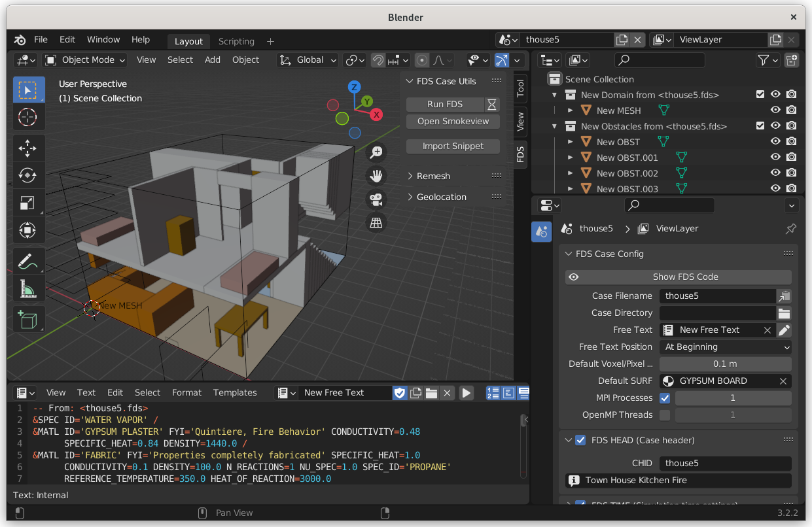Collapse New Obstacles collection in outliner

[555, 126]
